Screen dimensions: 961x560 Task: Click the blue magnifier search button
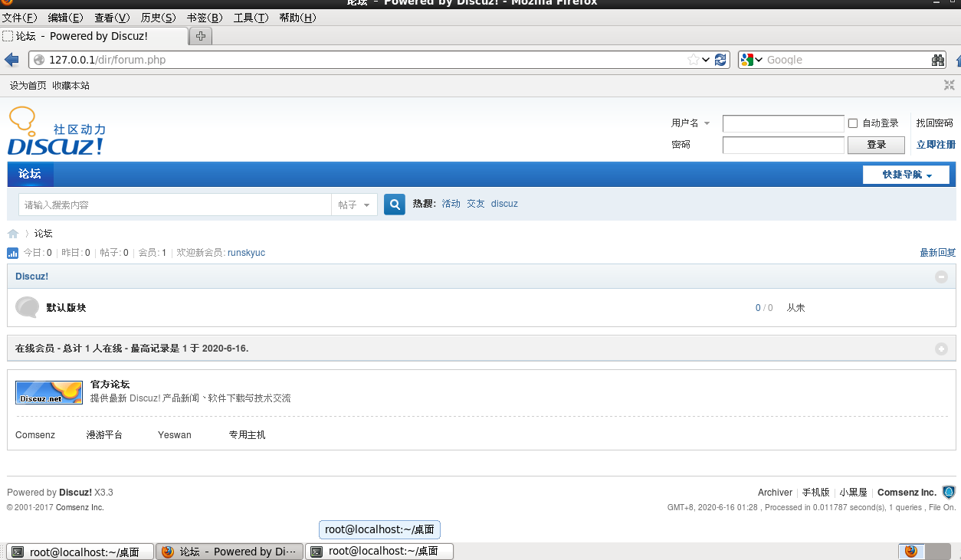tap(395, 205)
